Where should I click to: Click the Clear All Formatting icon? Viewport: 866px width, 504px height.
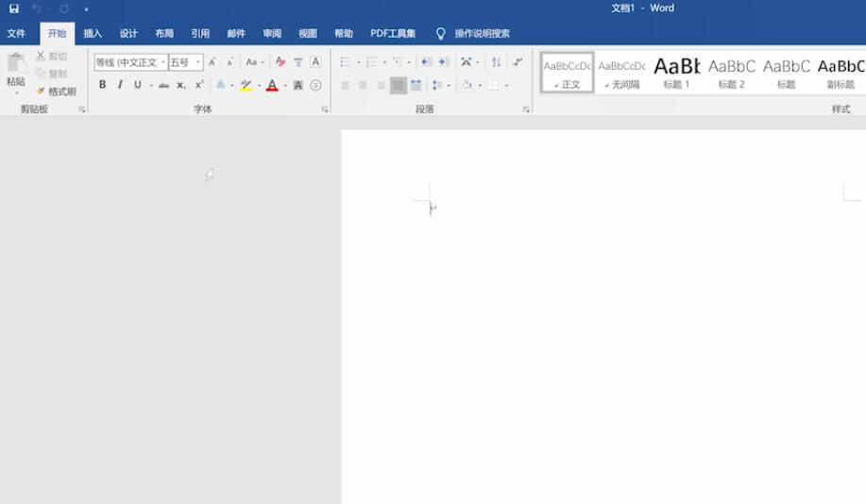(280, 62)
